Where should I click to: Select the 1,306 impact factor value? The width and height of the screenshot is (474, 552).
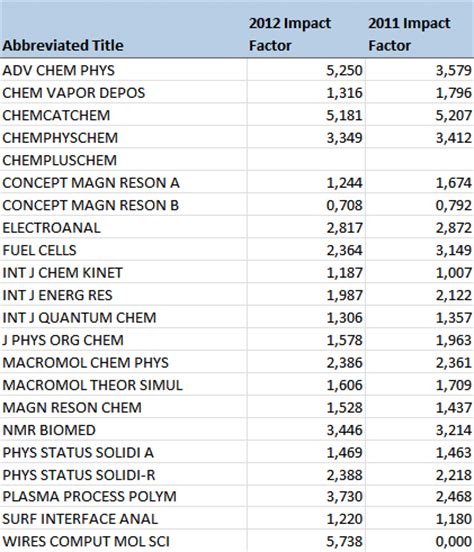344,318
